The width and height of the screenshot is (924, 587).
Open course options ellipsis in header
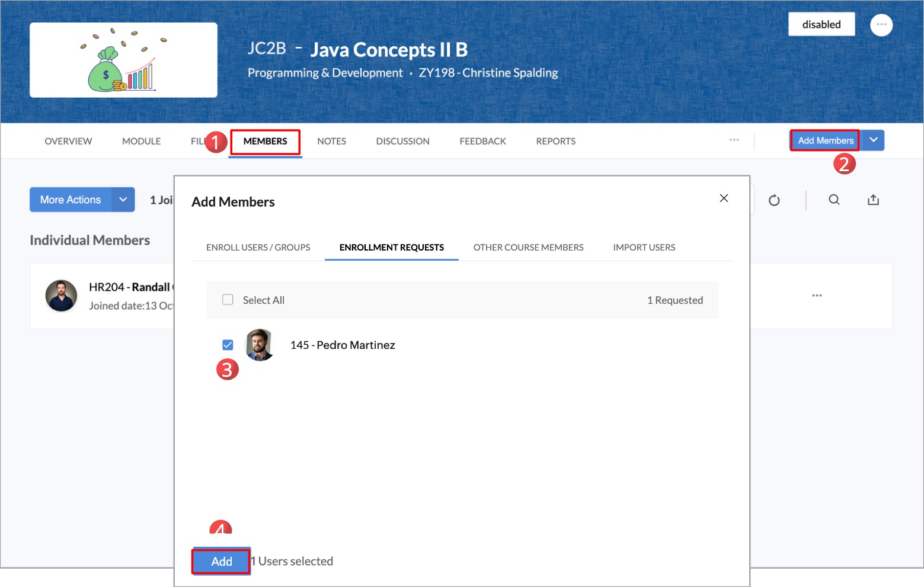(x=881, y=25)
